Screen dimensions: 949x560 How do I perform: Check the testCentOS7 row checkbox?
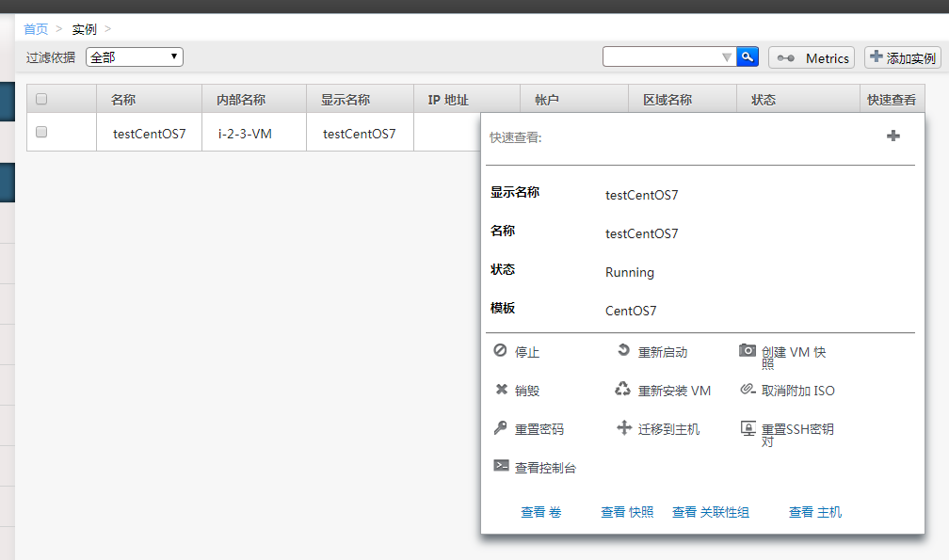tap(40, 132)
